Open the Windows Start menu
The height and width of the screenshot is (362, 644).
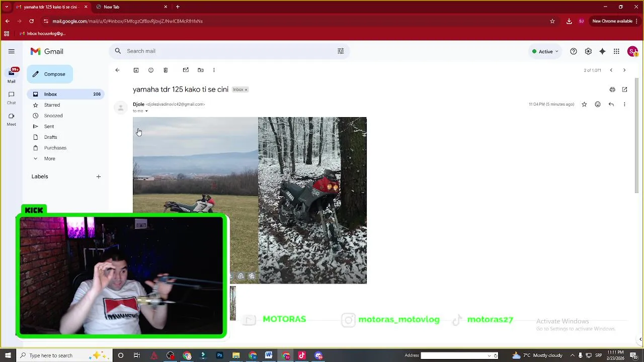coord(8,355)
